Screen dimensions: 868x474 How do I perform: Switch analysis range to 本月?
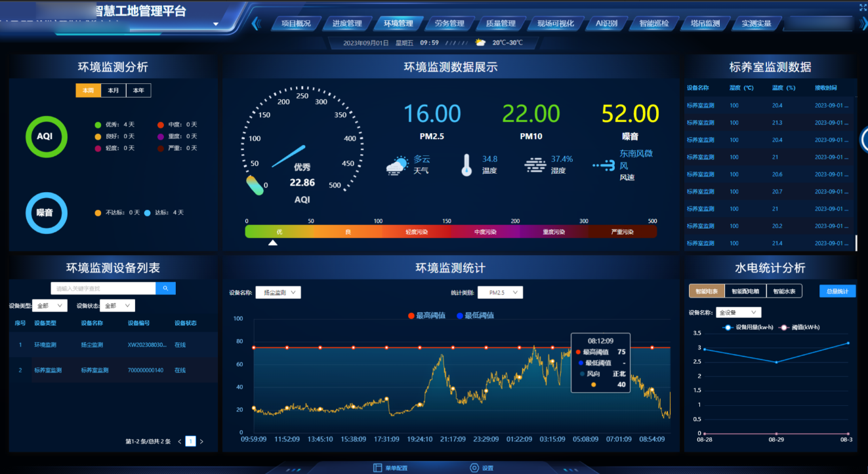(x=114, y=90)
